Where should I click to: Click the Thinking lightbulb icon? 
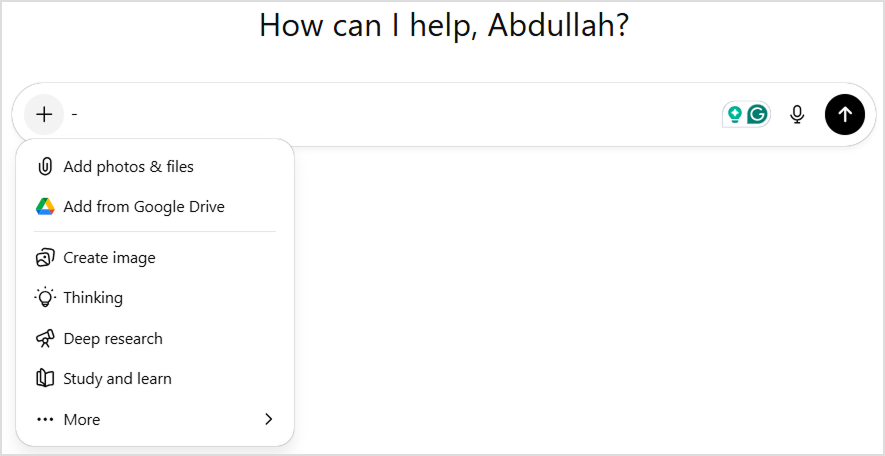coord(45,298)
